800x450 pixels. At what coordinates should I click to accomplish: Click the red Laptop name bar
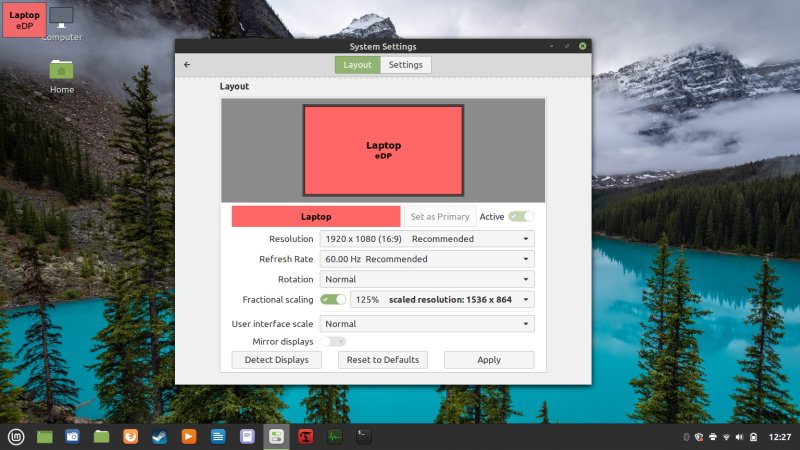[x=316, y=216]
